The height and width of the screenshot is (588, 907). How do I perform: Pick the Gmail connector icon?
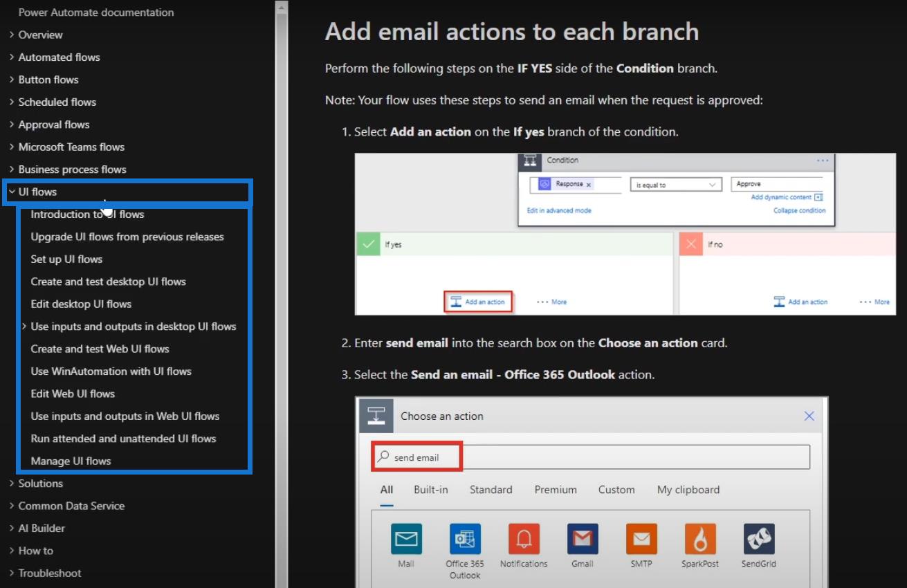583,539
